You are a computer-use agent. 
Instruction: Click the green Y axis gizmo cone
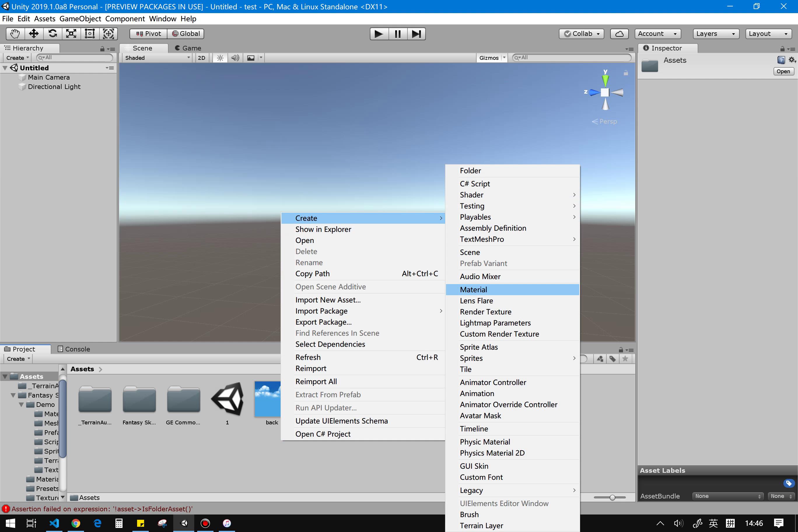point(605,80)
